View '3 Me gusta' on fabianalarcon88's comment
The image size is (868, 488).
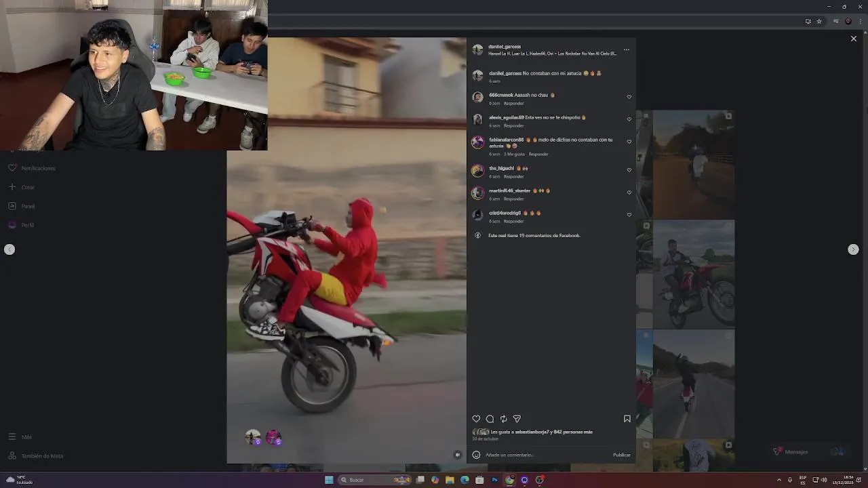tap(514, 154)
